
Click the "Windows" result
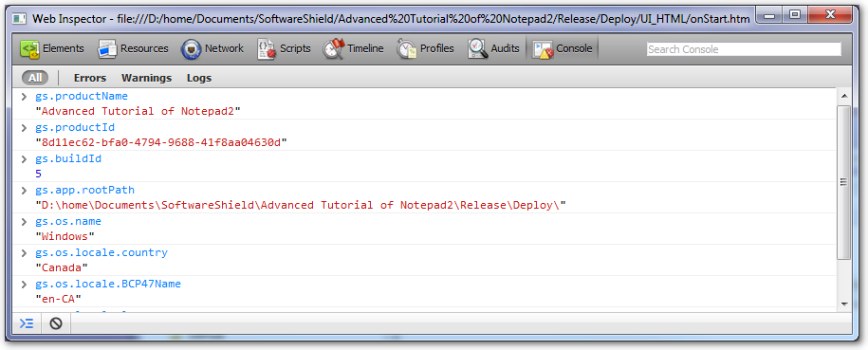(65, 236)
